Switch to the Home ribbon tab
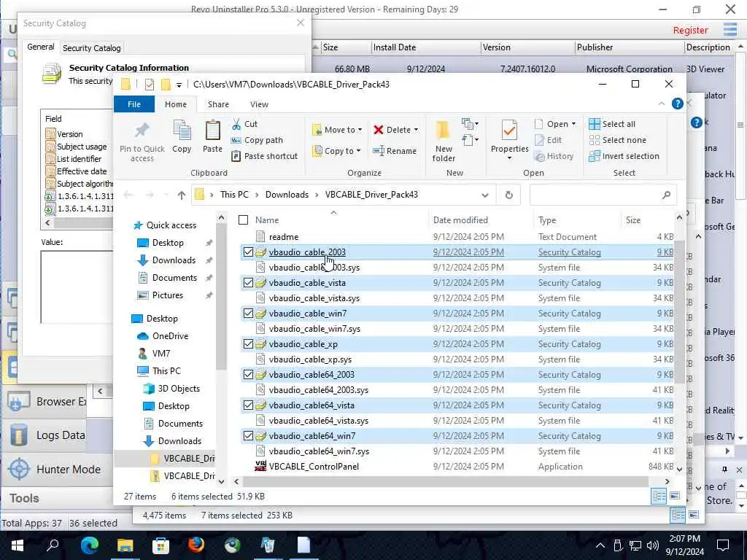 [x=176, y=104]
